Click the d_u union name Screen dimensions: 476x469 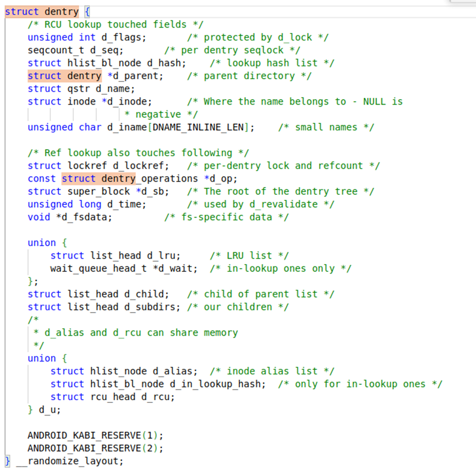tap(47, 410)
